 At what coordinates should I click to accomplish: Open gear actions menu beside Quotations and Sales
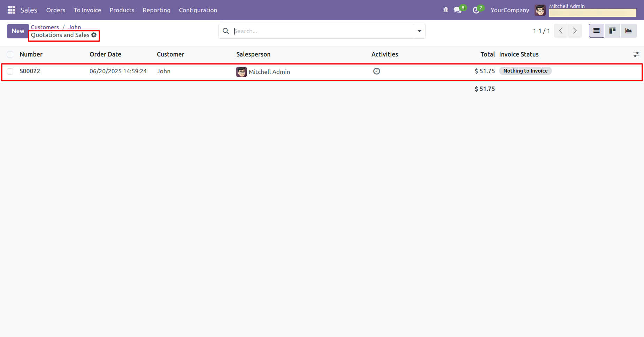[x=94, y=35]
